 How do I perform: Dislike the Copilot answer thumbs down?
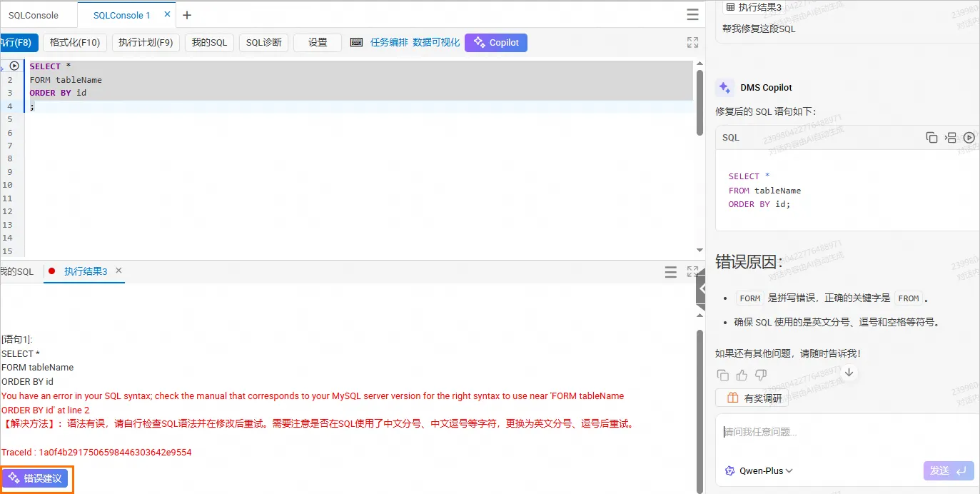pos(761,375)
